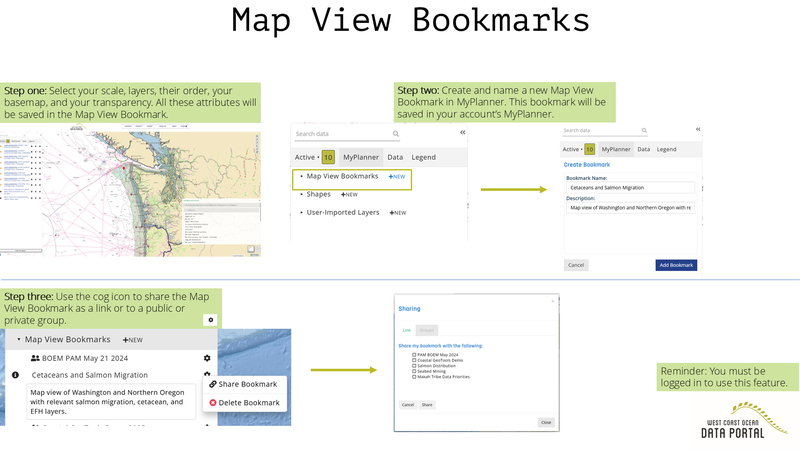Screen dimensions: 800x450
Task: Click the 10 badge in Create Bookmark panel
Action: pos(589,149)
